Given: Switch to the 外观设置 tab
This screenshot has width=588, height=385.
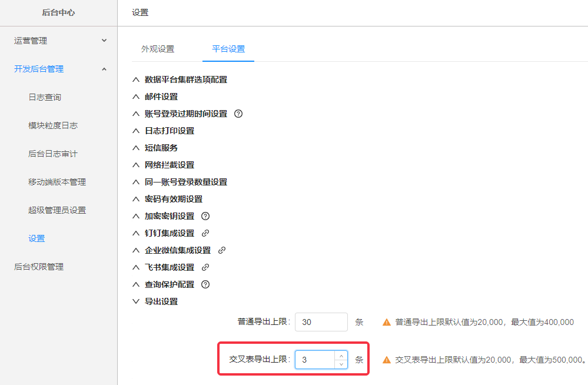Looking at the screenshot, I should pos(158,49).
